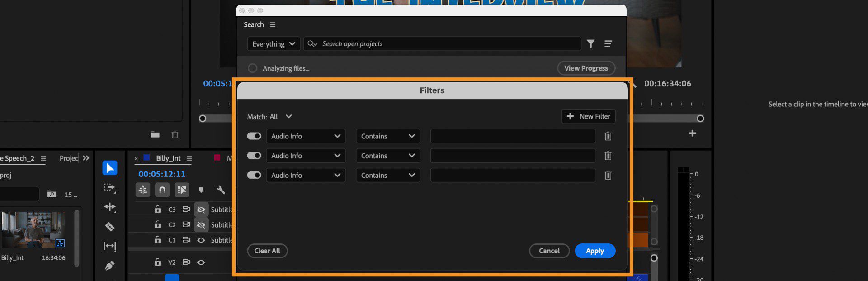Delete the first Audio Info filter
868x281 pixels.
click(608, 136)
